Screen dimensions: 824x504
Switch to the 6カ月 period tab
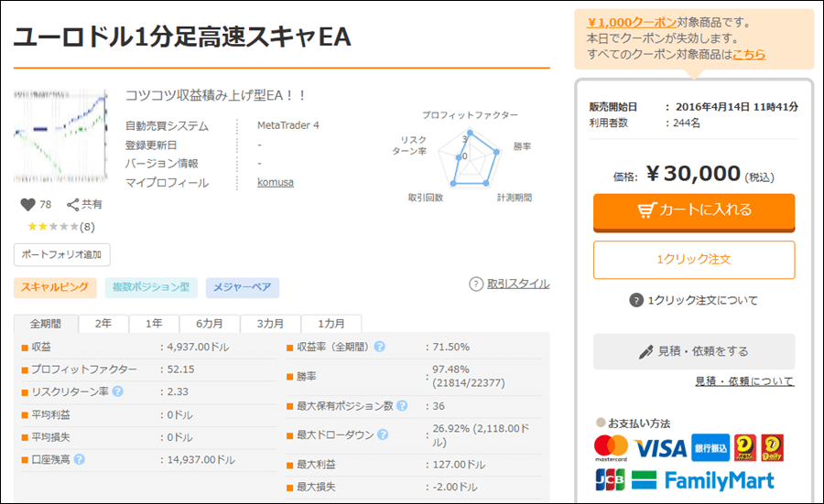[209, 324]
